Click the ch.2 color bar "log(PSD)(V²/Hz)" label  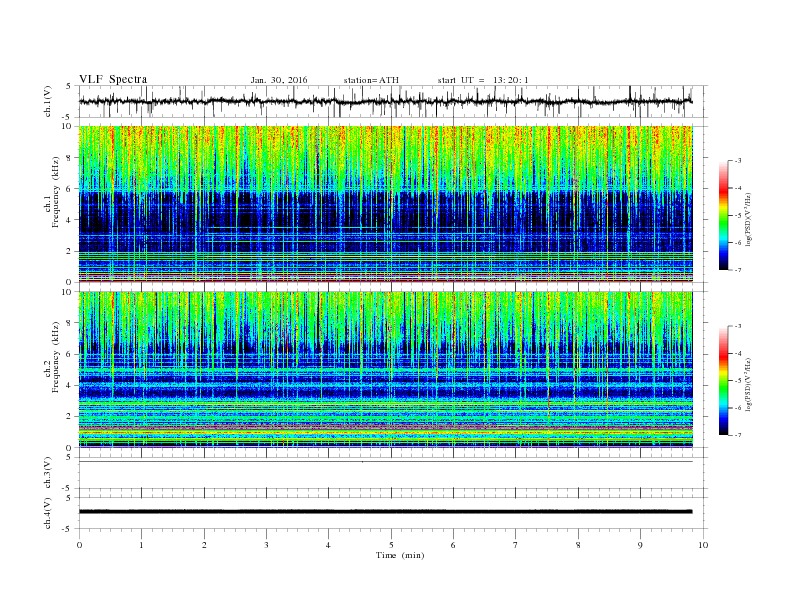tap(748, 383)
